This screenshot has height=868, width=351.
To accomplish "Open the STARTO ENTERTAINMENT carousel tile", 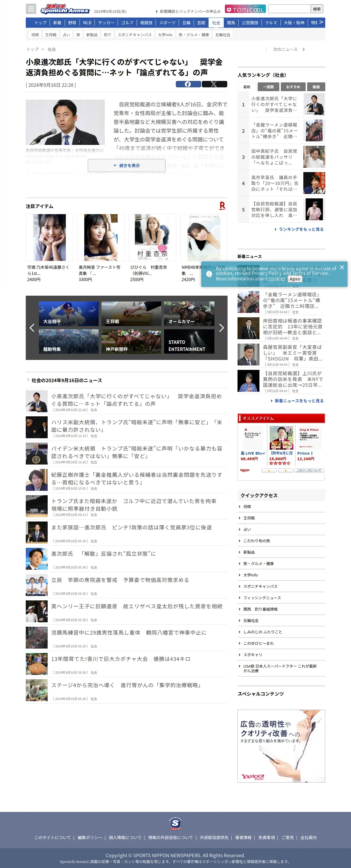I will (x=189, y=341).
